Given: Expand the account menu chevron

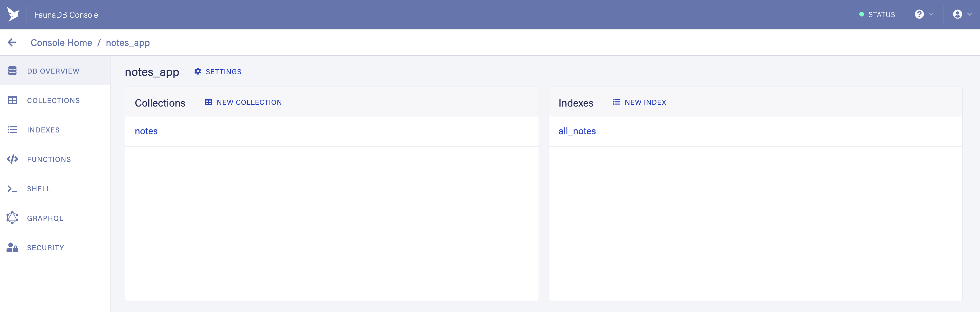Looking at the screenshot, I should point(969,14).
